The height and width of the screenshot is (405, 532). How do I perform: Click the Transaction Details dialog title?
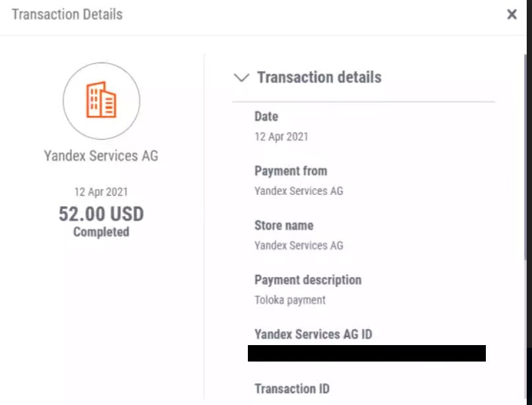(x=67, y=14)
